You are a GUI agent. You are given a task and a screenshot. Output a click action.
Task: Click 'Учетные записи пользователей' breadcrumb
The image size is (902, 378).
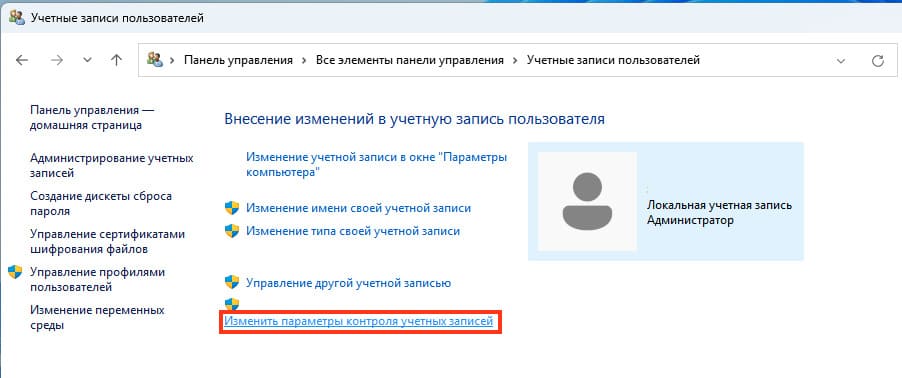[613, 60]
